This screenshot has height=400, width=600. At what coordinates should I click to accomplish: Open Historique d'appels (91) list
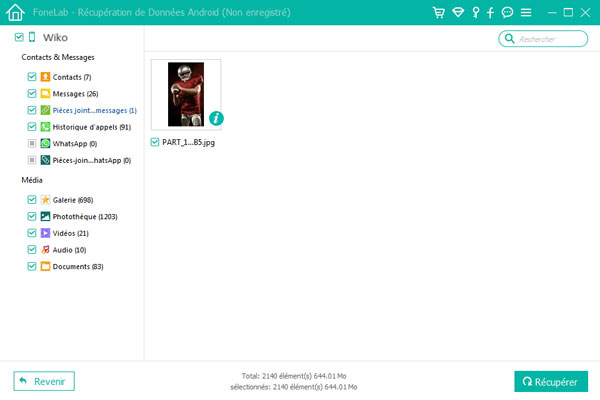(x=92, y=127)
